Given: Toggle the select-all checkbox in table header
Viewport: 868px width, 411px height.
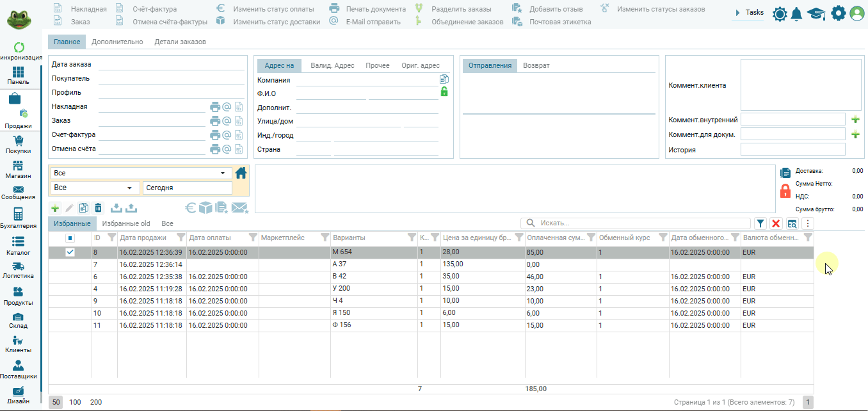Looking at the screenshot, I should 70,238.
